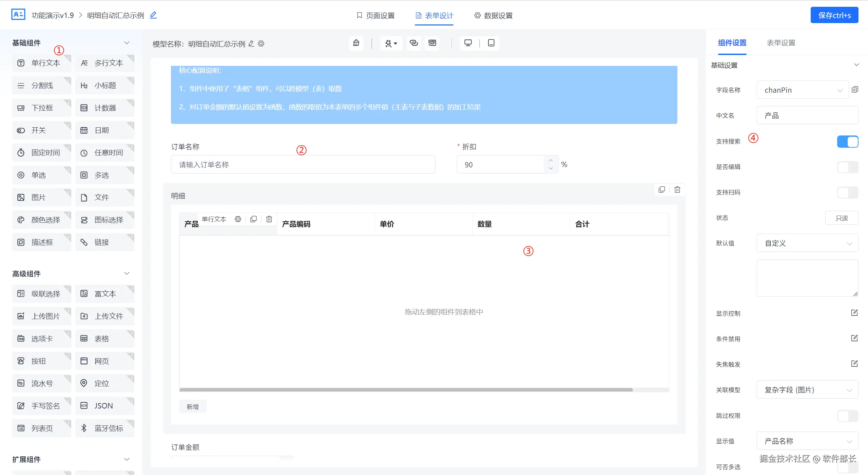Click the desktop preview monitor icon
Viewport: 868px width, 475px height.
pos(468,43)
